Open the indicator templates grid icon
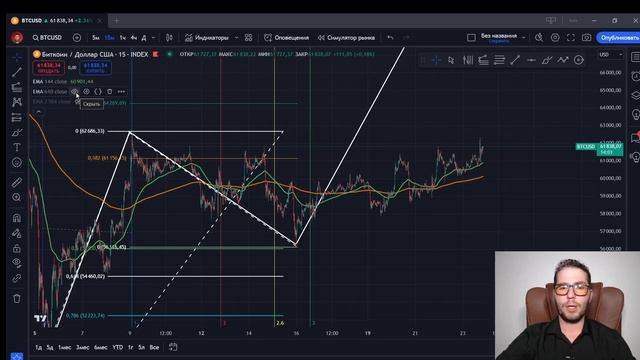 pyautogui.click(x=249, y=38)
